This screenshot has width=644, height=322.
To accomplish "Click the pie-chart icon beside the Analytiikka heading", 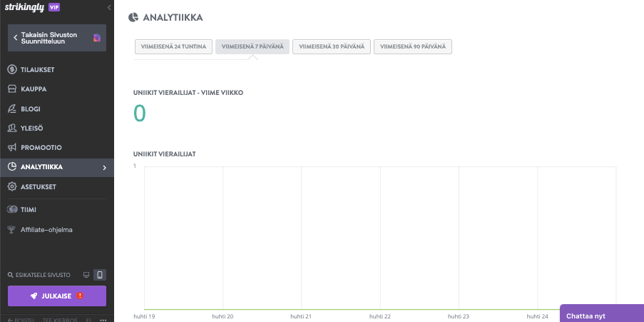I will [x=133, y=17].
